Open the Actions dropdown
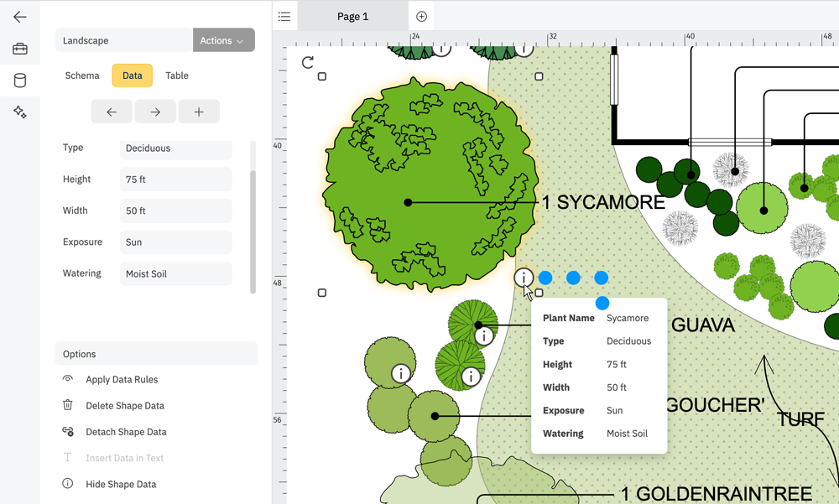This screenshot has width=839, height=504. tap(223, 39)
